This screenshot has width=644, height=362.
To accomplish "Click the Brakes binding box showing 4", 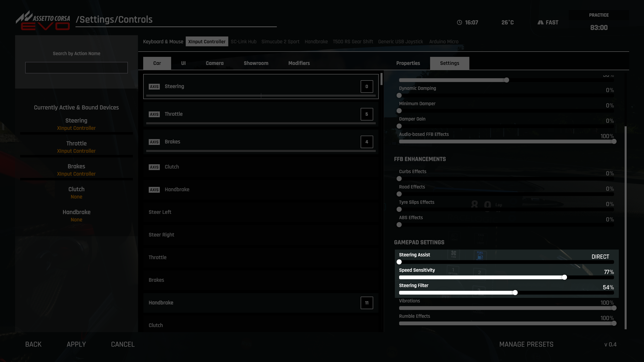I will (x=366, y=142).
